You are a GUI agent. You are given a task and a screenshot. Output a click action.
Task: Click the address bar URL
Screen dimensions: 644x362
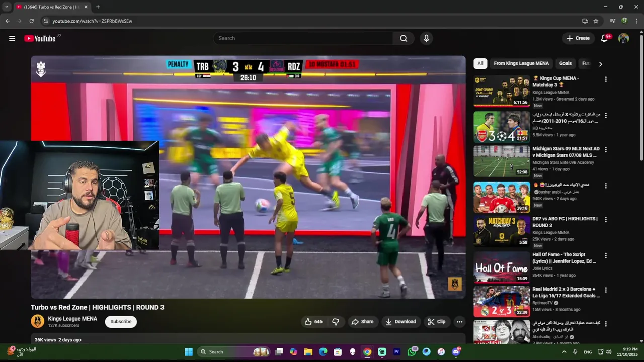pos(92,21)
